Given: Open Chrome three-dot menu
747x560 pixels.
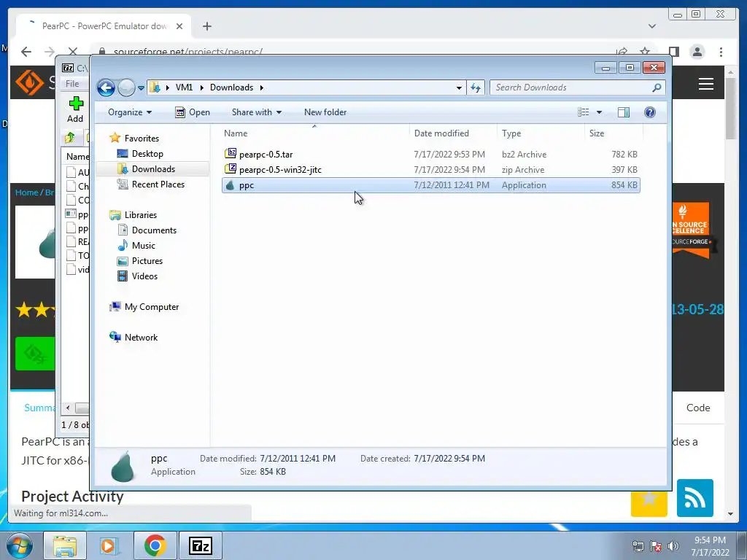Looking at the screenshot, I should coord(721,52).
